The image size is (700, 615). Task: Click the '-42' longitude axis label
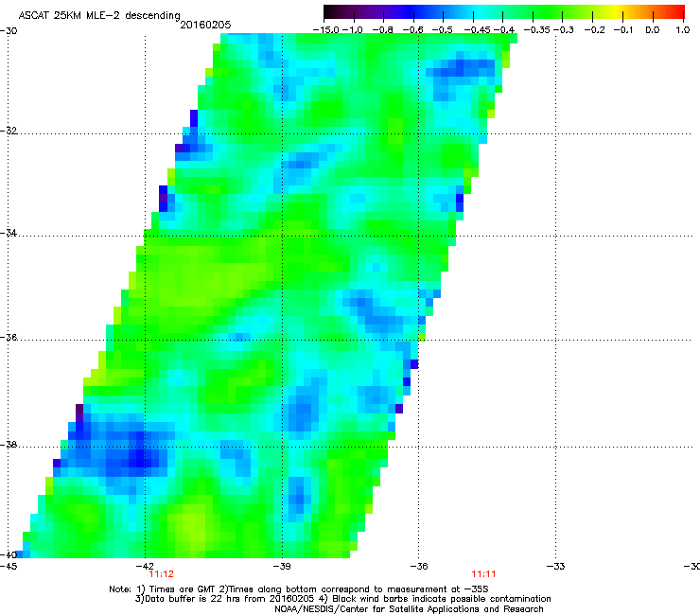[145, 567]
